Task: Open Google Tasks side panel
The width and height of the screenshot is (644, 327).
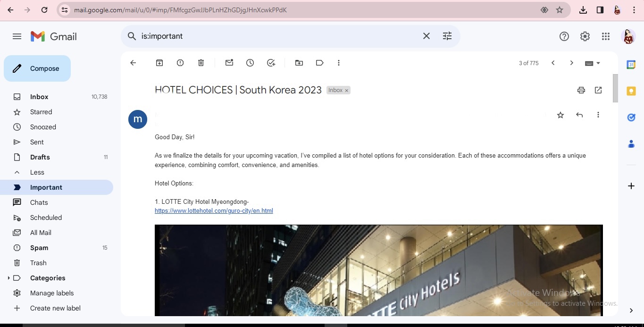Action: pyautogui.click(x=631, y=117)
